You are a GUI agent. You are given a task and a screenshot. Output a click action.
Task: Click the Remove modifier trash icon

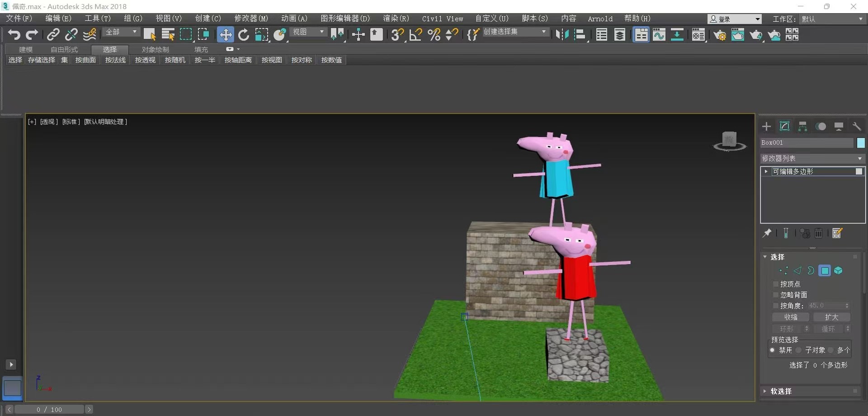[x=818, y=233]
